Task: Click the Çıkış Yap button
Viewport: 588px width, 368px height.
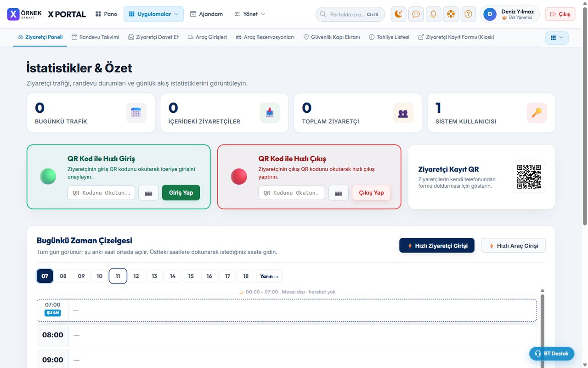Action: pyautogui.click(x=371, y=193)
